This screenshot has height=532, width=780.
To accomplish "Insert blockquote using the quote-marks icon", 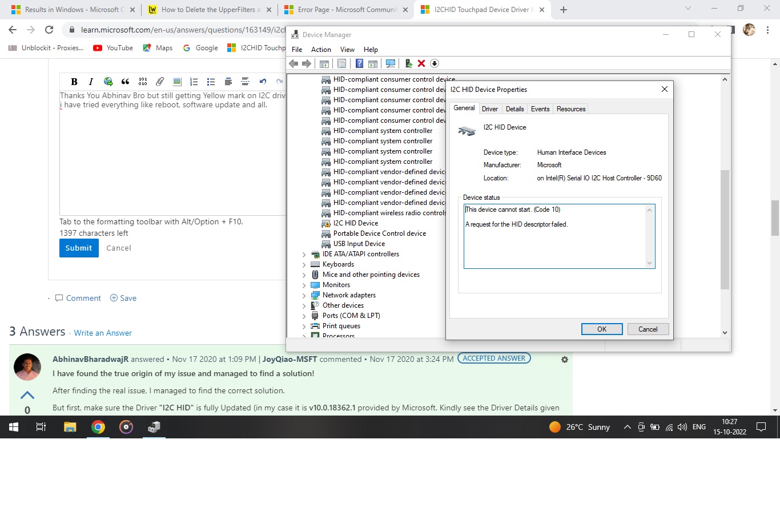I will point(125,82).
